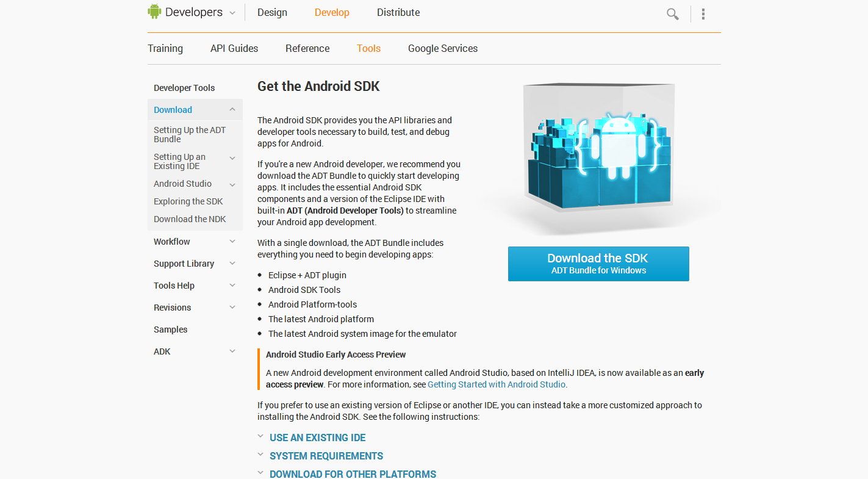Click the Android SDK cube illustration
Viewport: 868px width, 479px height.
(599, 157)
